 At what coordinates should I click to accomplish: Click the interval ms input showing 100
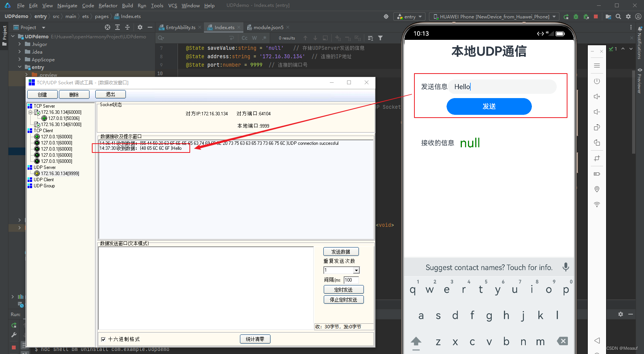(x=351, y=280)
